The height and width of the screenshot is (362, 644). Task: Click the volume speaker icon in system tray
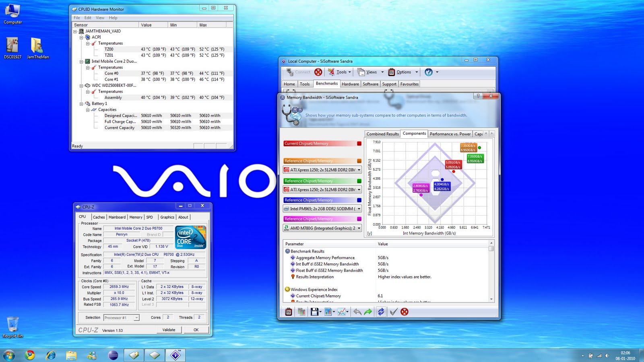(607, 356)
